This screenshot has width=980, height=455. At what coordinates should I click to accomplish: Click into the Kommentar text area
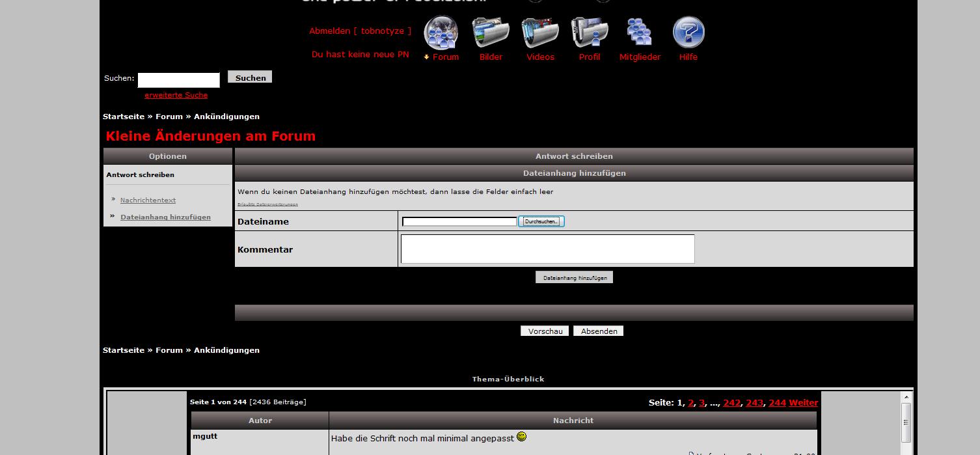pos(547,249)
